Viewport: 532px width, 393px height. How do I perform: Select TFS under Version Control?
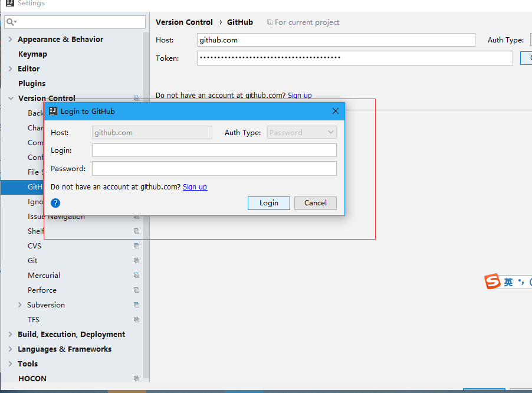tap(34, 320)
